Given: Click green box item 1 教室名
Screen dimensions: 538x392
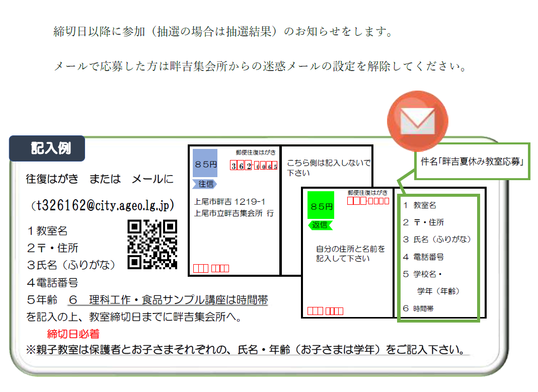Looking at the screenshot, I should (x=420, y=205).
